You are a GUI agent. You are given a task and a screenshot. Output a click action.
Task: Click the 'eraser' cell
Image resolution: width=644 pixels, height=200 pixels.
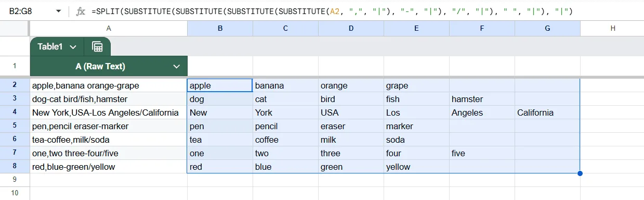pos(351,126)
